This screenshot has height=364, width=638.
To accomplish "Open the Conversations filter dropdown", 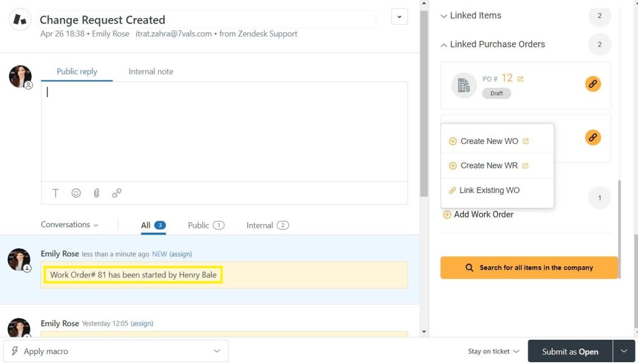I will pyautogui.click(x=70, y=225).
